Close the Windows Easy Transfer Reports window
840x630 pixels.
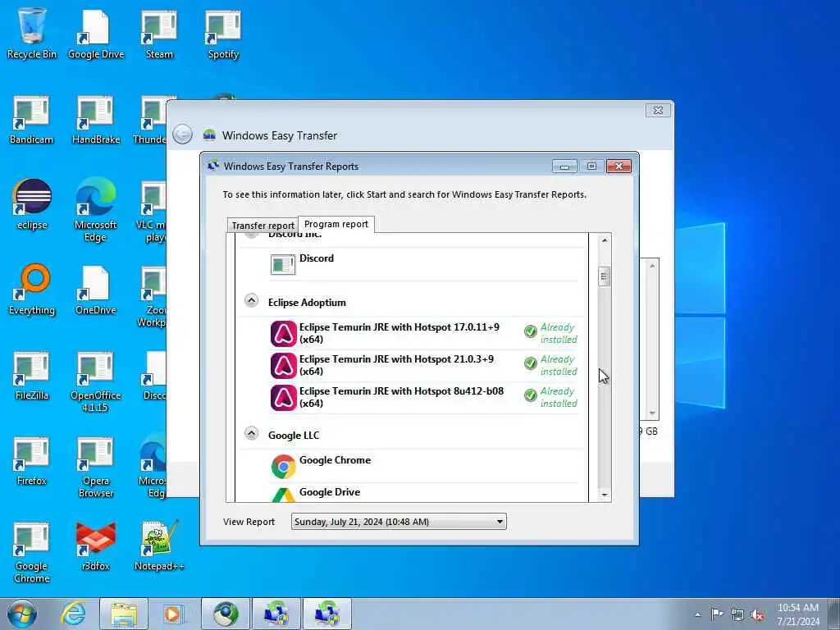point(619,166)
